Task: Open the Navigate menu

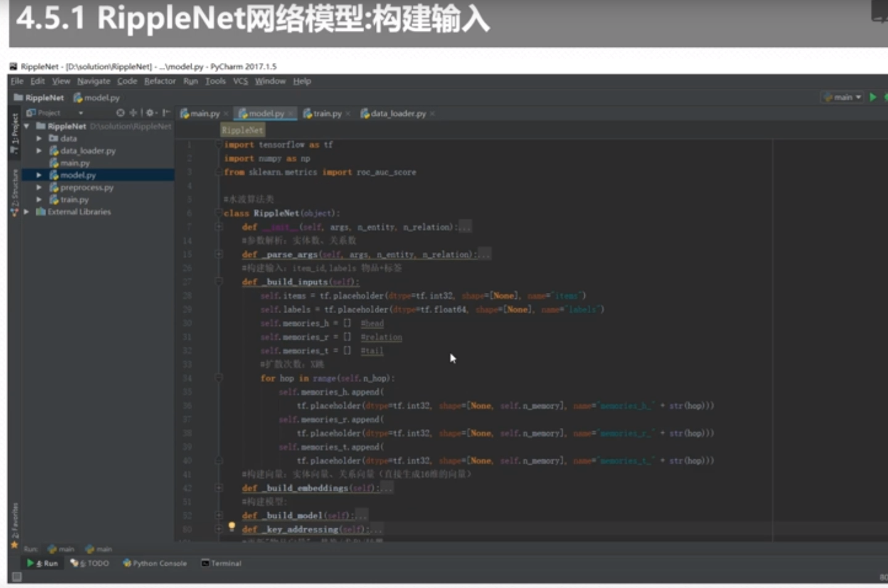Action: pos(94,81)
